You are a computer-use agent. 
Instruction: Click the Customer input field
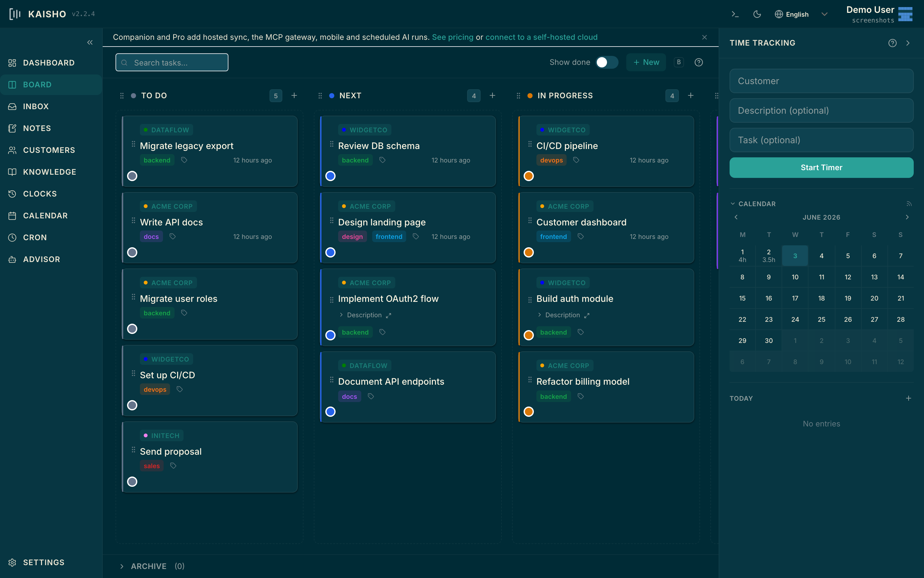click(821, 81)
